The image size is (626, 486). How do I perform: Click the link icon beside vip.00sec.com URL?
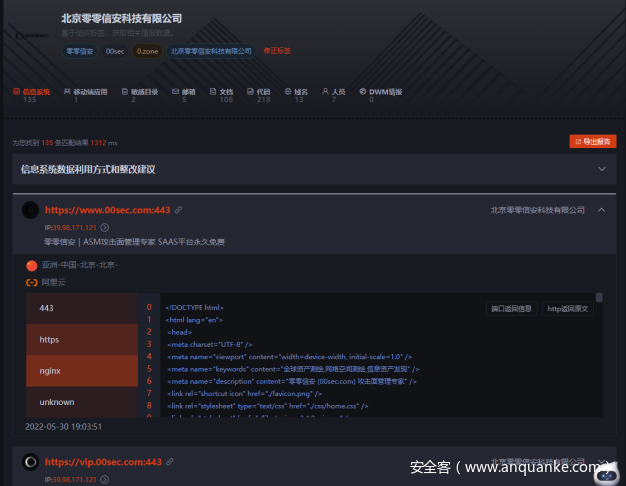(170, 462)
